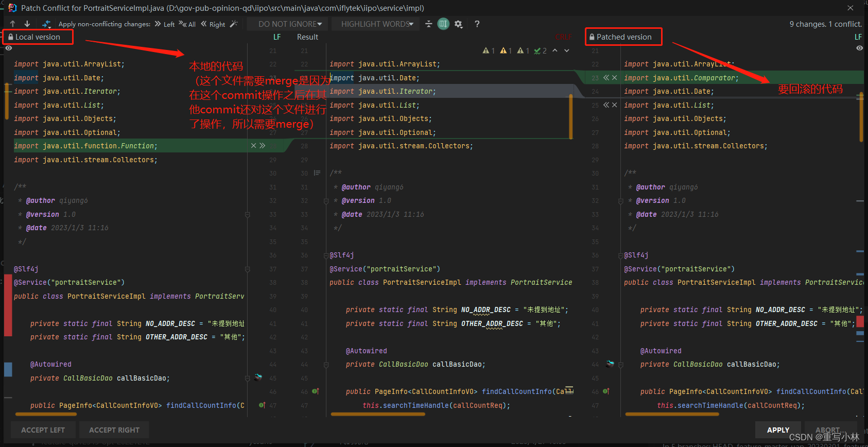Screen dimensions: 868x447
Task: Click 'import java.util.Comparator;' line in Patched pane
Action: pos(681,78)
